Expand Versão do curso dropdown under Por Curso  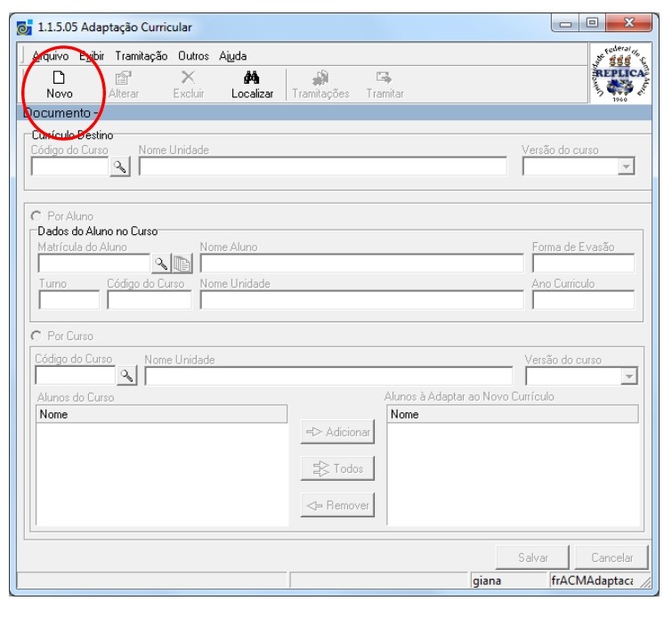point(629,377)
